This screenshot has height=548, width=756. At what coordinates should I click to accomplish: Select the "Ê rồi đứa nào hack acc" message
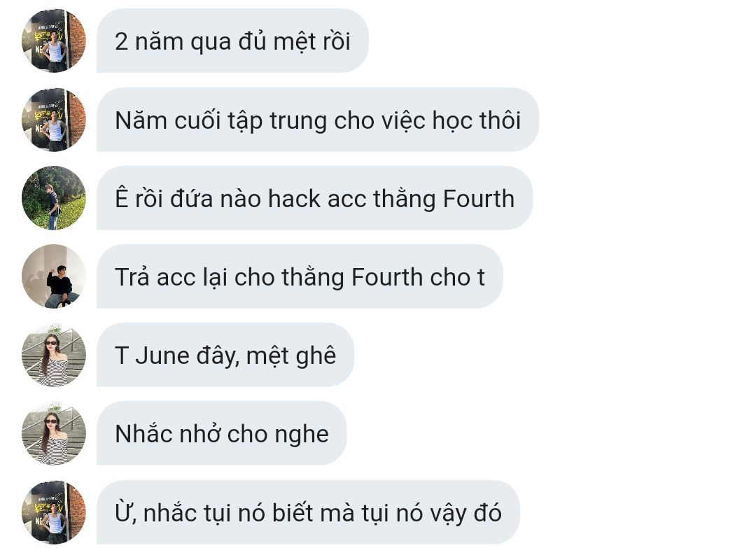coord(314,198)
